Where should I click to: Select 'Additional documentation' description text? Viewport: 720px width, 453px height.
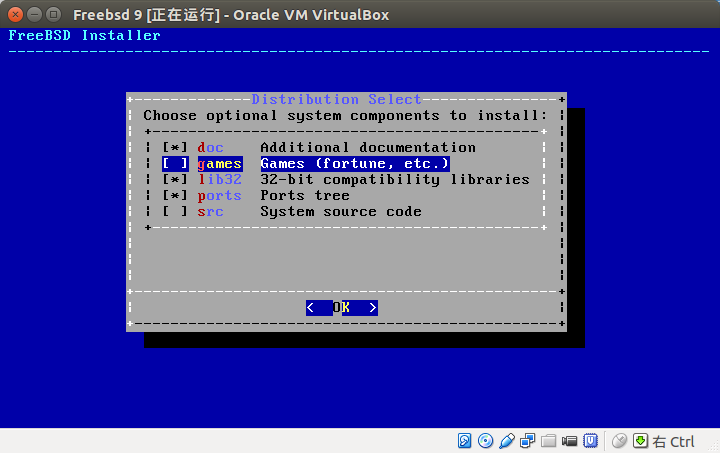tap(368, 147)
